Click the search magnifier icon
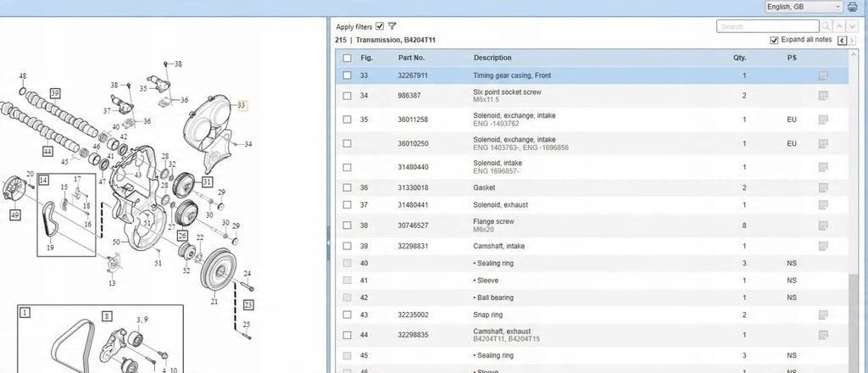The height and width of the screenshot is (373, 868). [827, 26]
